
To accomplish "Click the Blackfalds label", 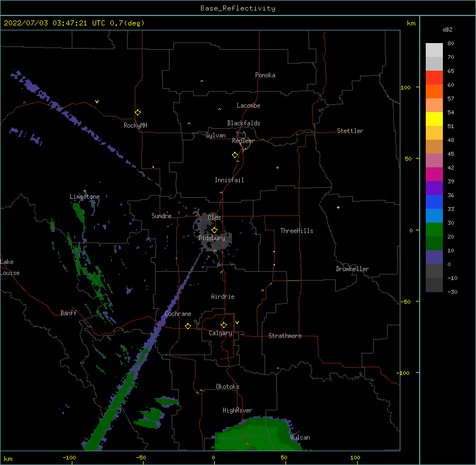I will pos(244,123).
